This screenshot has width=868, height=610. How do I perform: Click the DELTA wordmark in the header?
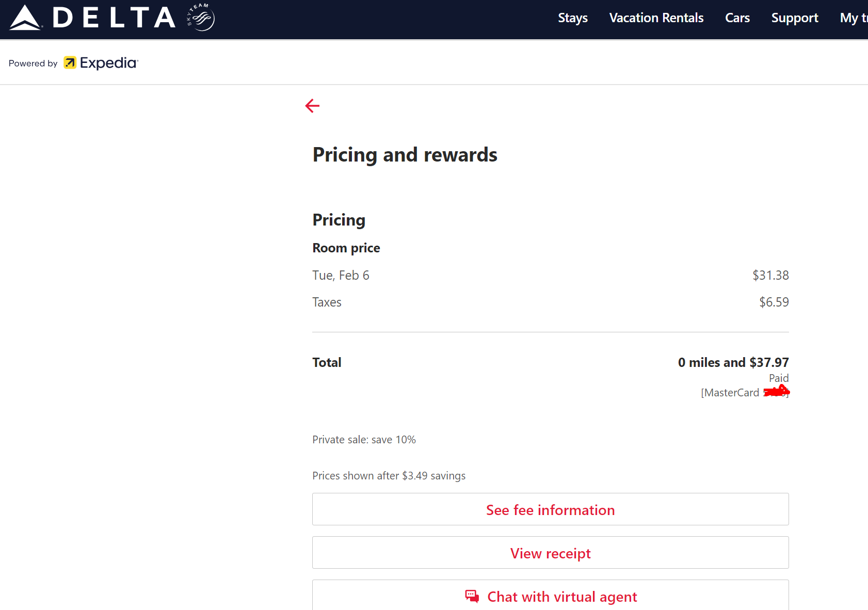click(114, 18)
